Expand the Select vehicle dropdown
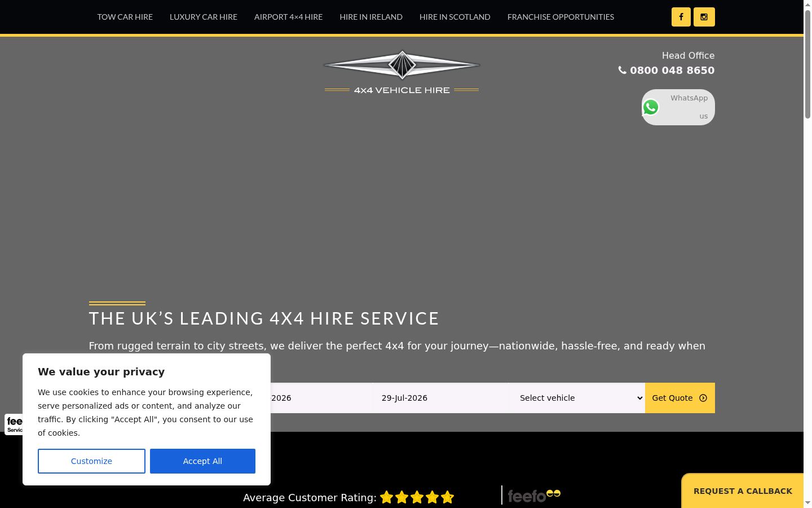The height and width of the screenshot is (508, 812). coord(577,398)
